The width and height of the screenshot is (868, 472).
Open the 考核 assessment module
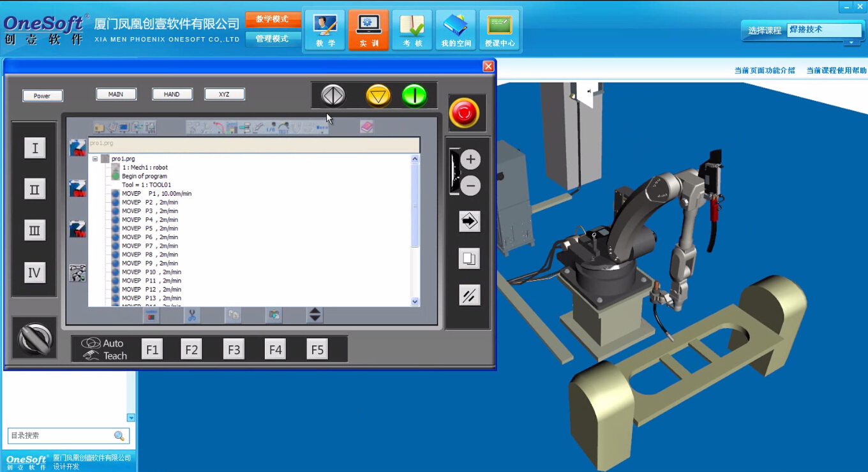pyautogui.click(x=412, y=30)
